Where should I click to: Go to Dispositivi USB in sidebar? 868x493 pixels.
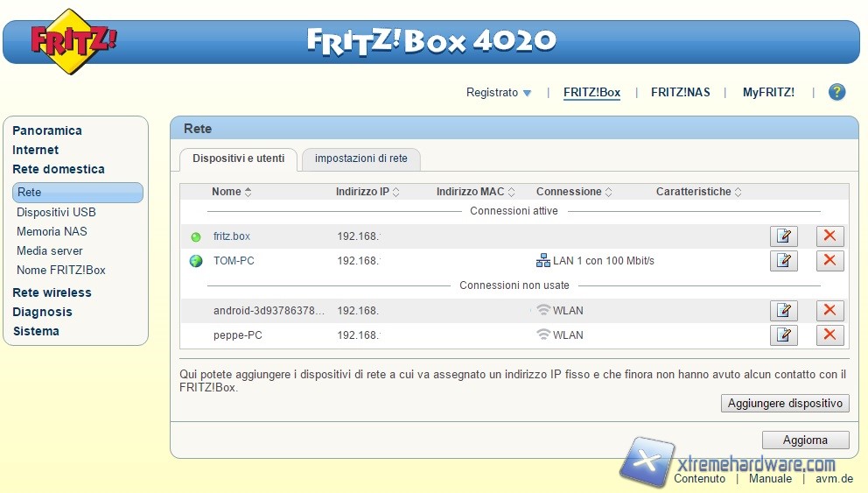coord(56,212)
